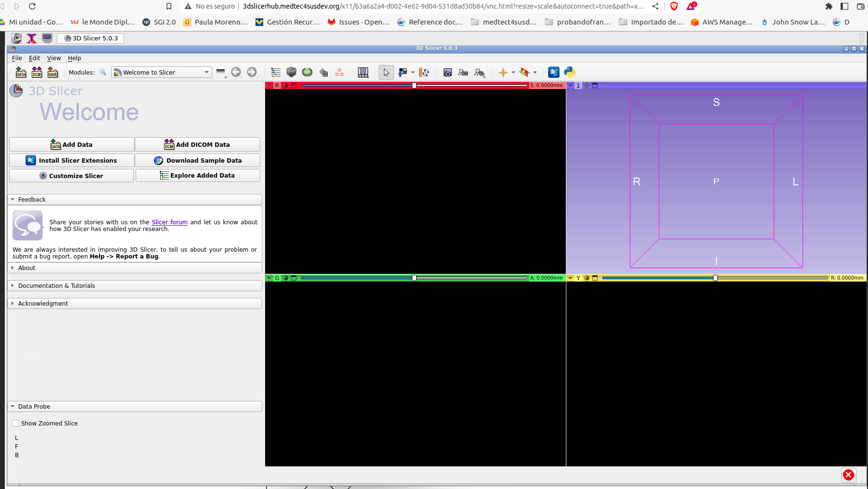
Task: Toggle the red slice view pin
Action: 269,85
